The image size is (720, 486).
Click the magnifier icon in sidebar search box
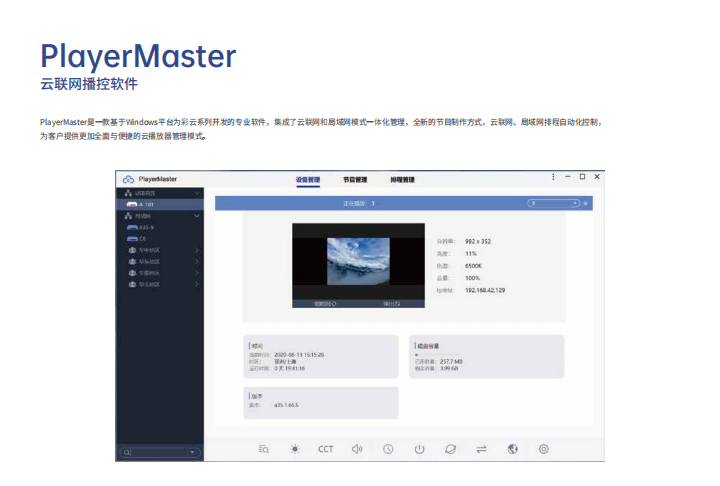coord(127,452)
